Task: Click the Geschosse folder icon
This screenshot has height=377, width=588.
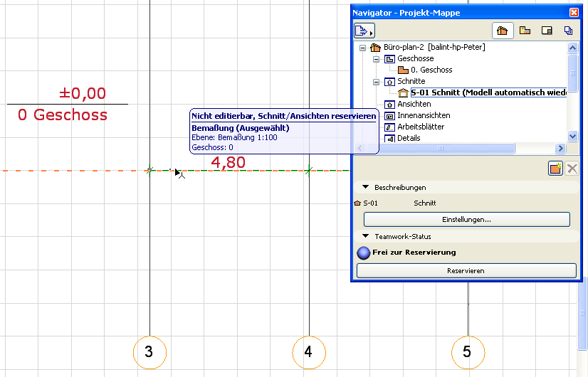Action: click(x=389, y=59)
